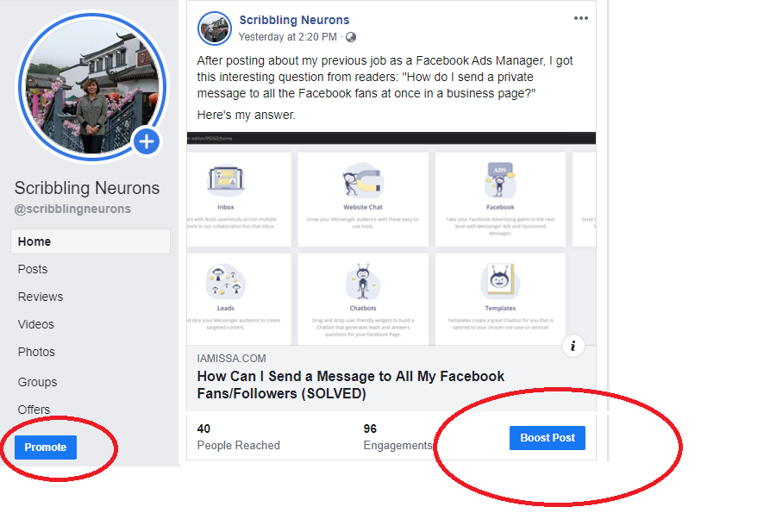Open the article headline link about messaging fans

click(x=351, y=385)
